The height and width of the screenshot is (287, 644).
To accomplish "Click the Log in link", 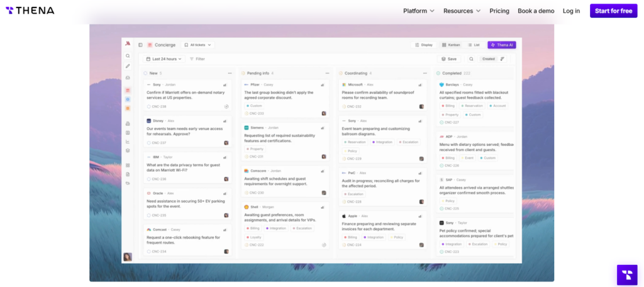I will [x=571, y=11].
